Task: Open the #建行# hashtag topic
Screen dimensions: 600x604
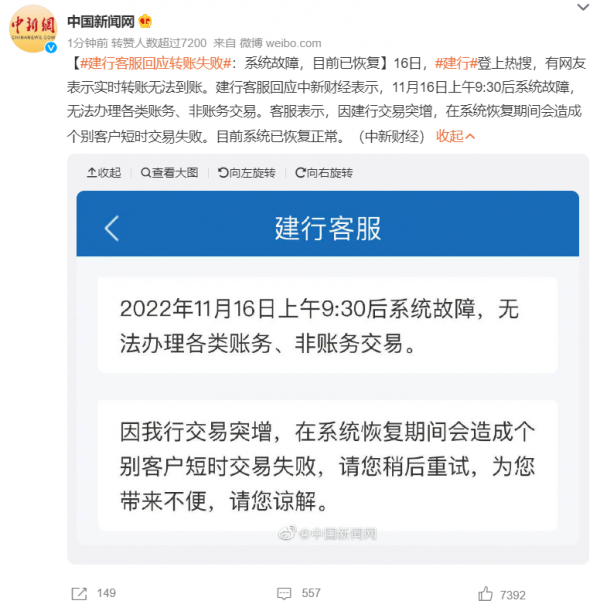Action: (x=456, y=63)
